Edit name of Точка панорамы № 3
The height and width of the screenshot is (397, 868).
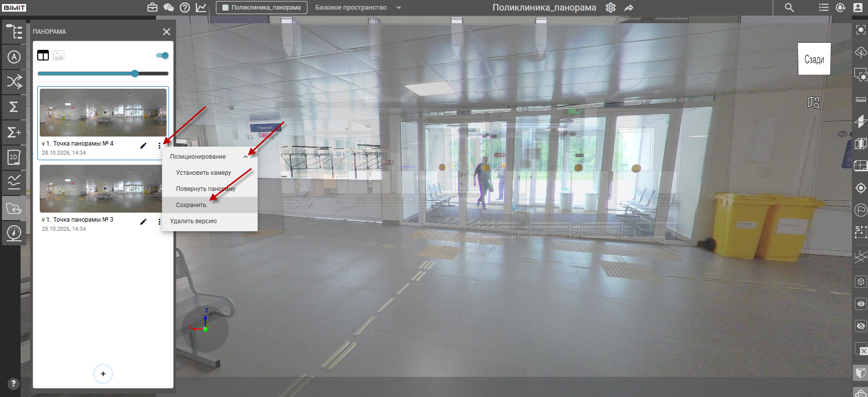click(143, 222)
